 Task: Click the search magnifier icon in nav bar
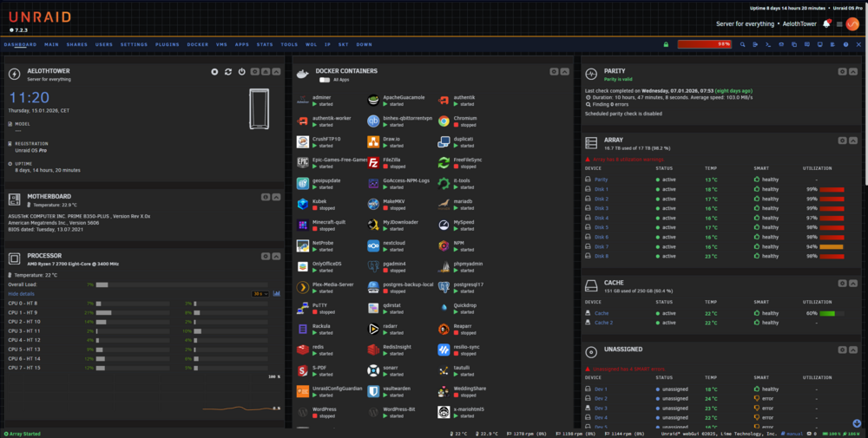(742, 44)
